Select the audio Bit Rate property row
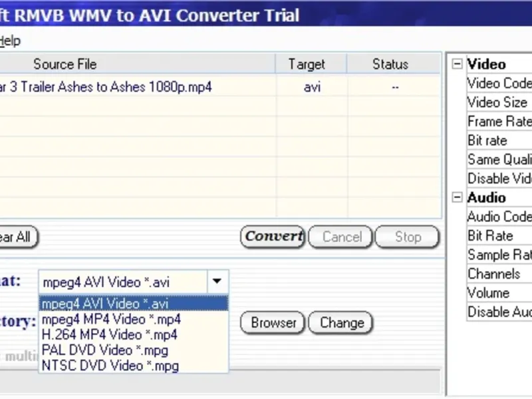 [x=499, y=235]
